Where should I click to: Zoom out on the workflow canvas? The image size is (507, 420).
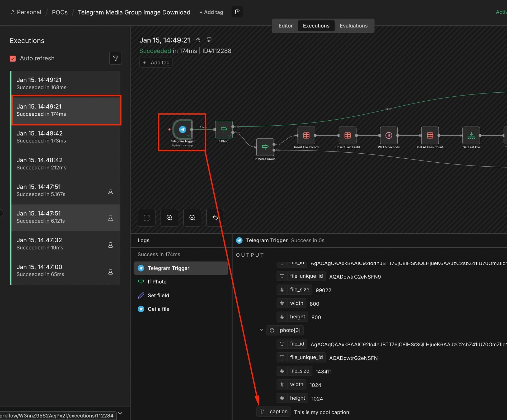point(192,218)
